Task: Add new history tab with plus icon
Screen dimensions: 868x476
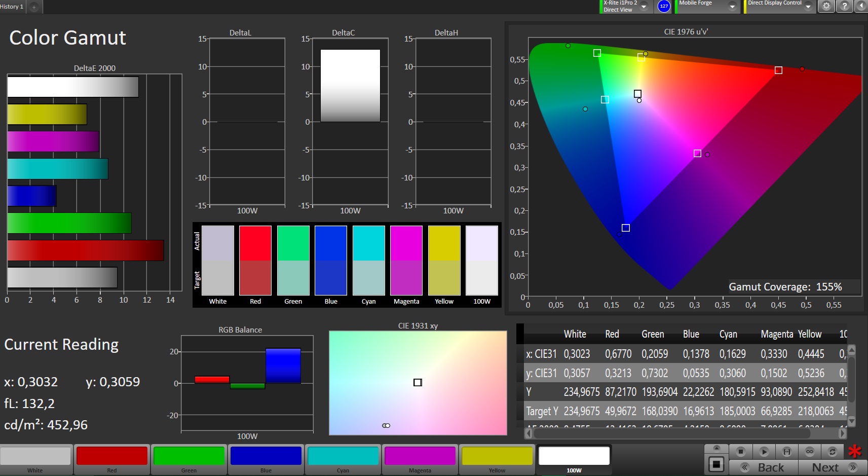Action: tap(34, 7)
